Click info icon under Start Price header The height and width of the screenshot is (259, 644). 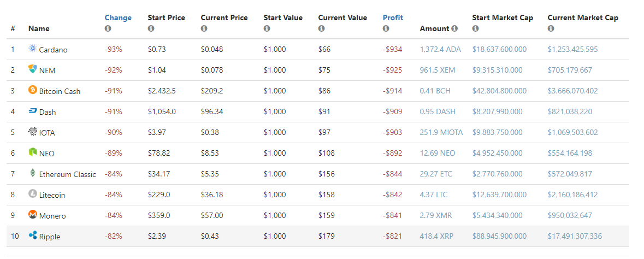click(151, 28)
